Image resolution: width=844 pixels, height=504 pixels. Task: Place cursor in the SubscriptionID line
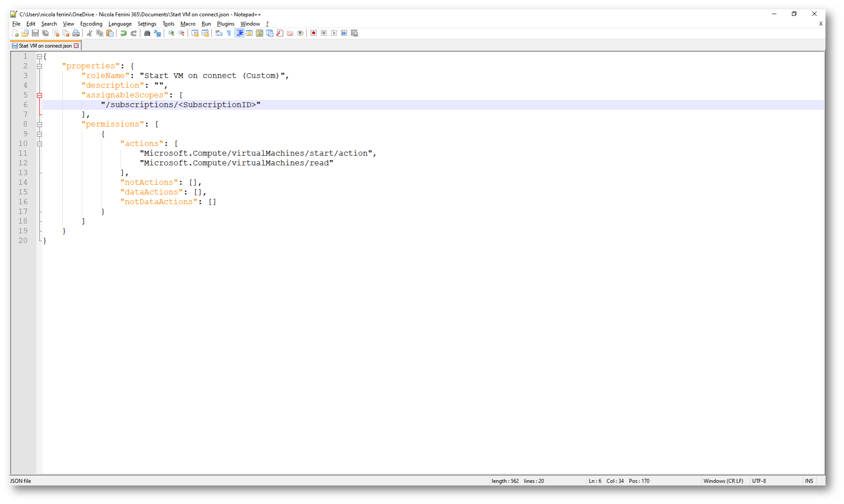pyautogui.click(x=432, y=105)
